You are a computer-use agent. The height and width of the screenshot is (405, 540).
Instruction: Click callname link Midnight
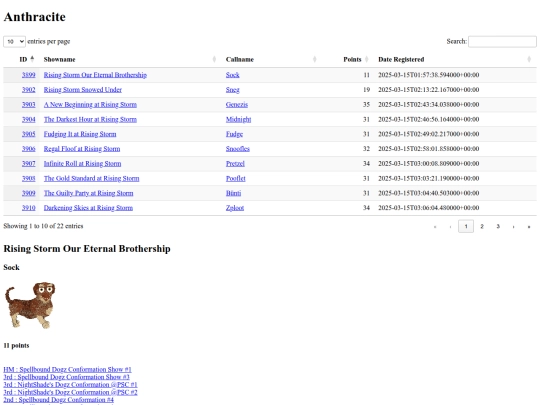(238, 120)
